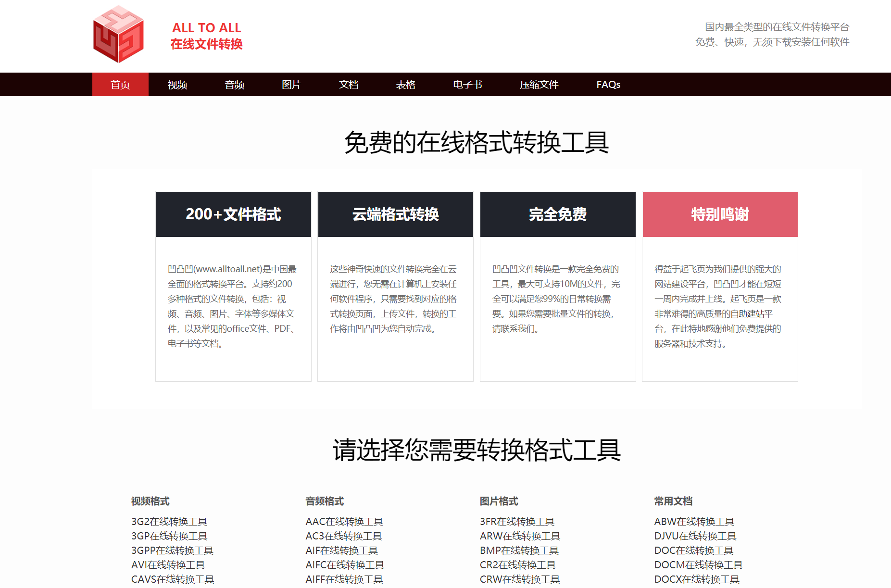Go to 压缩文件 in the nav bar

[539, 85]
